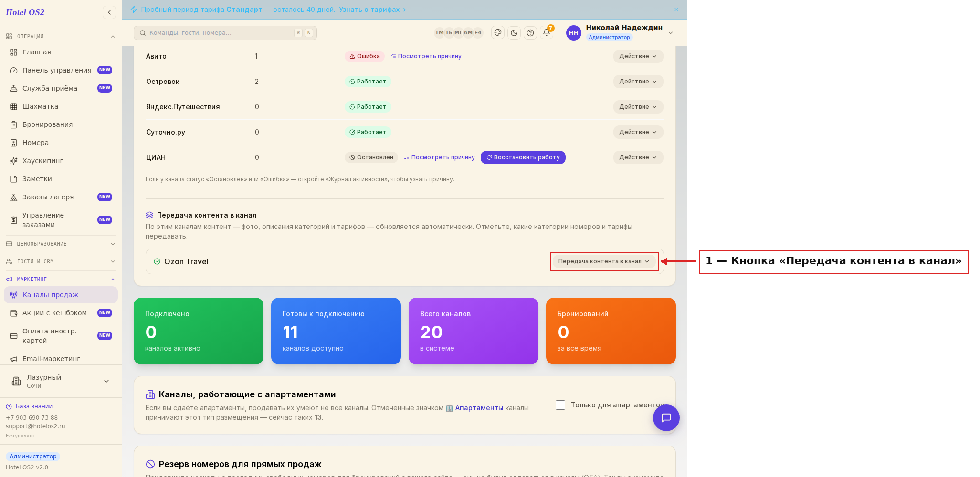Viewport: 980px width, 477px height.
Task: Click the Лазурный hotel building icon
Action: (16, 381)
